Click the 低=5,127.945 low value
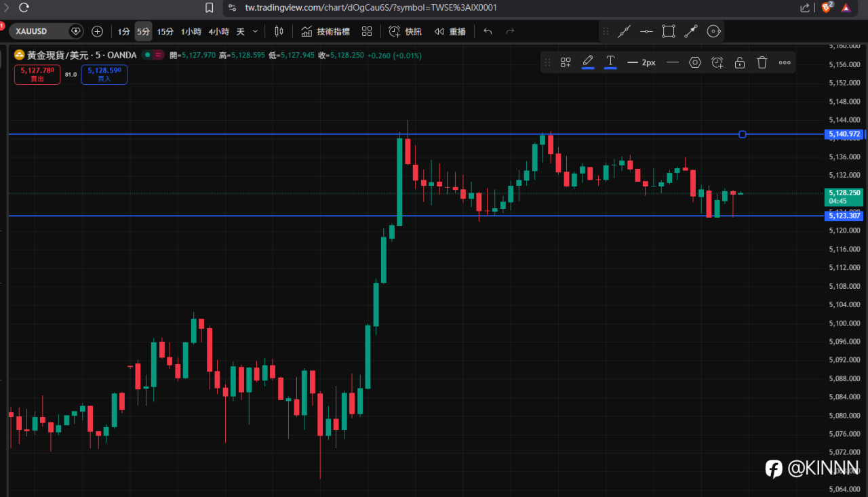This screenshot has height=497, width=868. [x=292, y=55]
